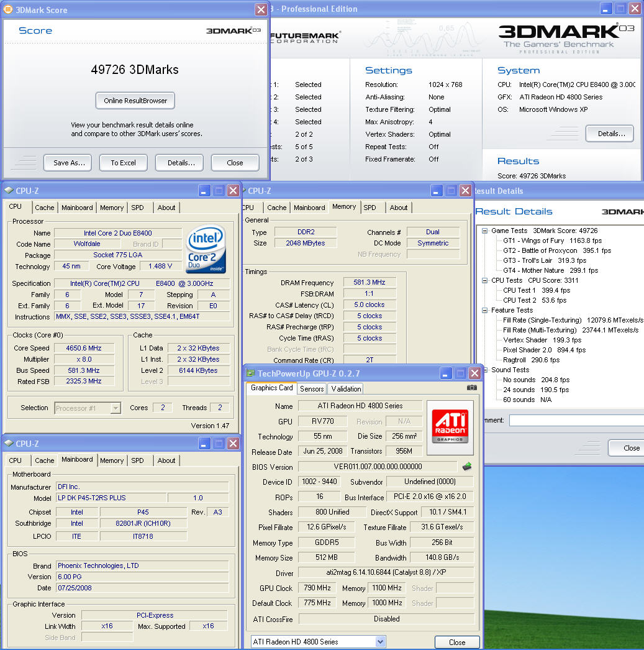Select CPU Test 1 result row
The width and height of the screenshot is (644, 650).
coord(537,291)
